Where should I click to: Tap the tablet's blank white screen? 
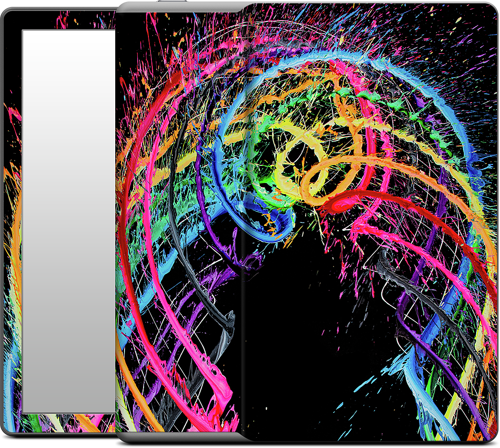pyautogui.click(x=68, y=222)
